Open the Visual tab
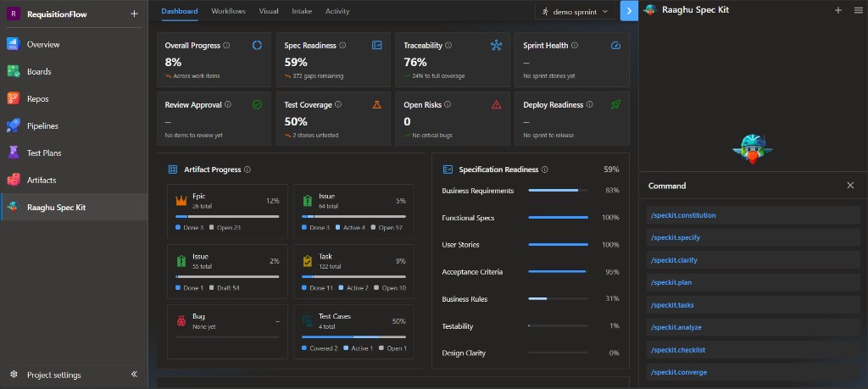The width and height of the screenshot is (868, 389). click(269, 11)
